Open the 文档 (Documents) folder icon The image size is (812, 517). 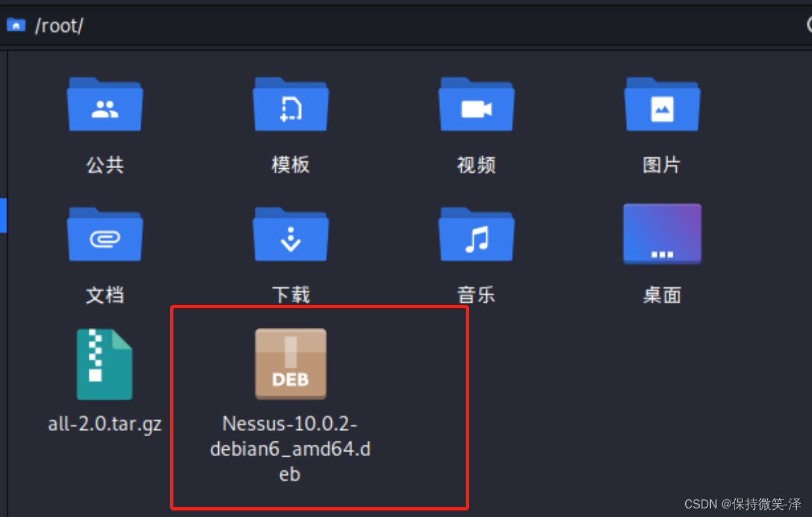(x=105, y=235)
